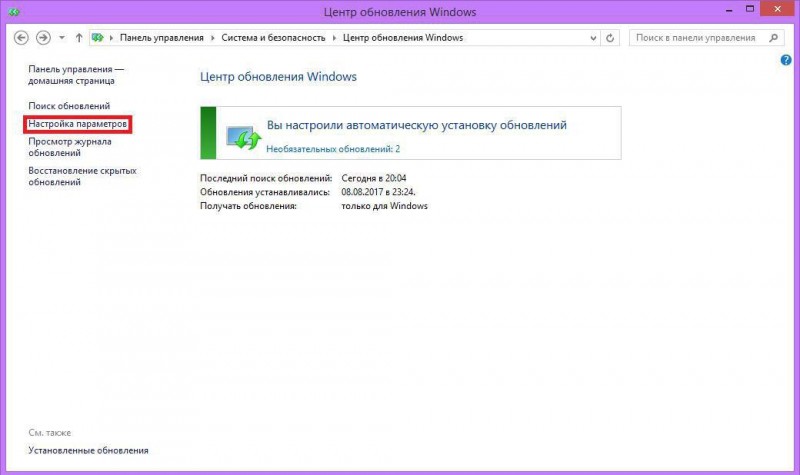This screenshot has width=800, height=475.
Task: Click the magnifier search icon
Action: (774, 38)
